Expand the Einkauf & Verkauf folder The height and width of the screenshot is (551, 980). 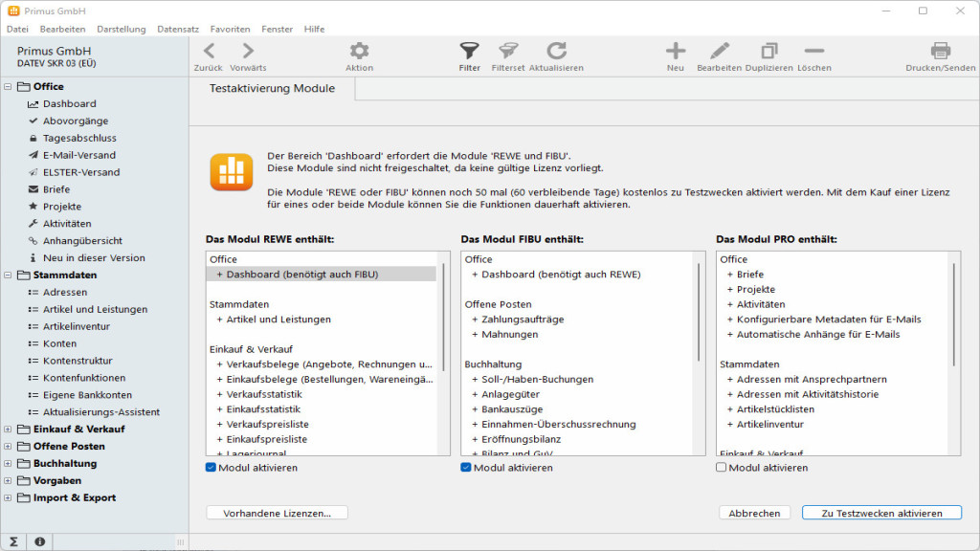(x=9, y=430)
